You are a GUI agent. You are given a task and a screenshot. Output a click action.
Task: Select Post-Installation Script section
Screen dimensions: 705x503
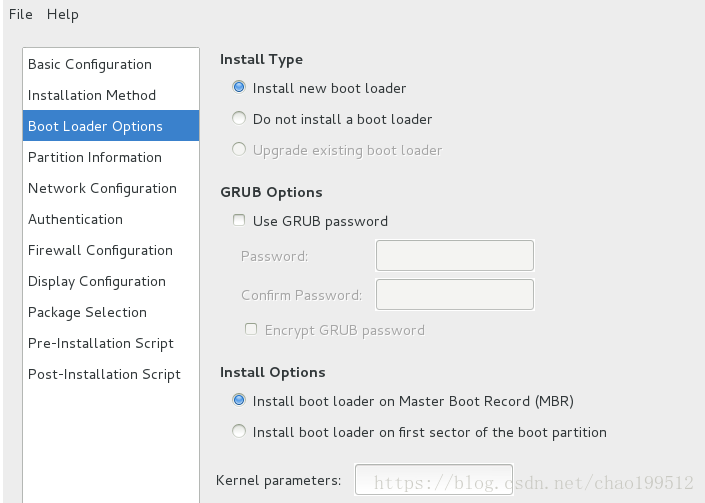[x=111, y=374]
